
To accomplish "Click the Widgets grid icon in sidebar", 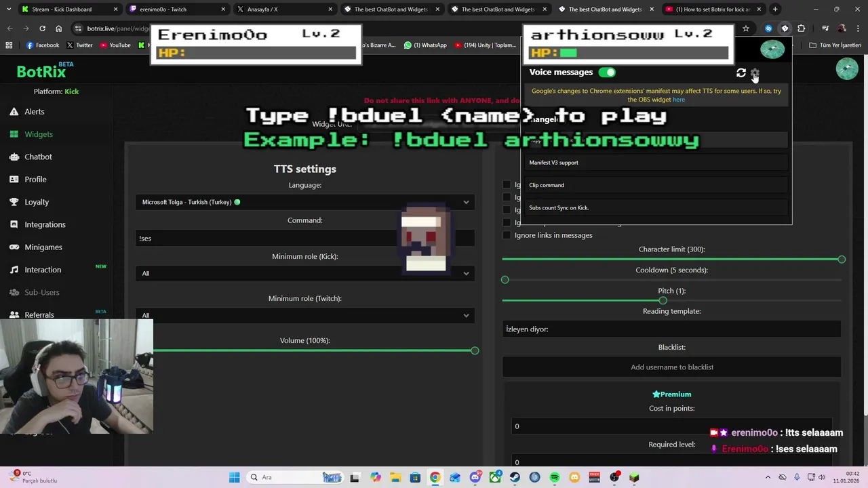I will (x=14, y=134).
